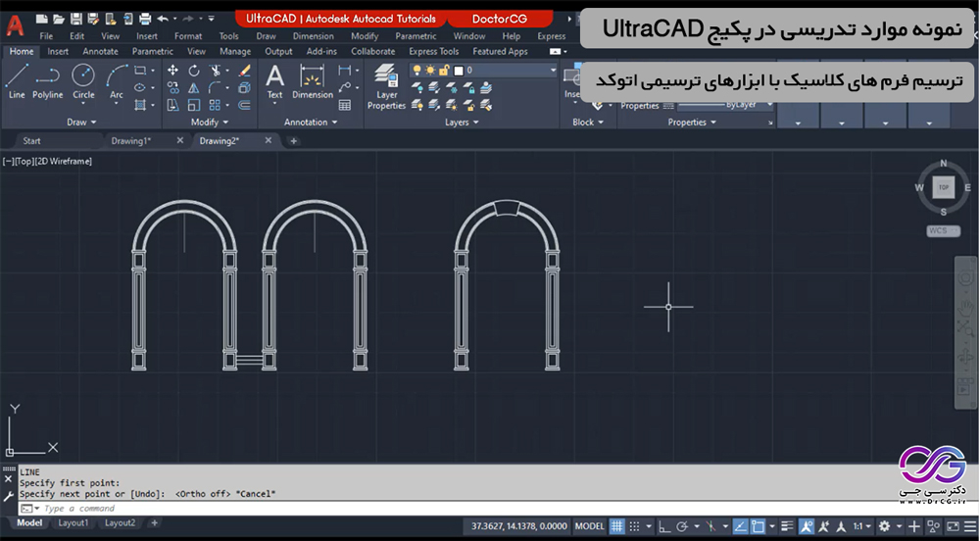The width and height of the screenshot is (980, 541).
Task: Select the Text annotation tool
Action: 275,81
